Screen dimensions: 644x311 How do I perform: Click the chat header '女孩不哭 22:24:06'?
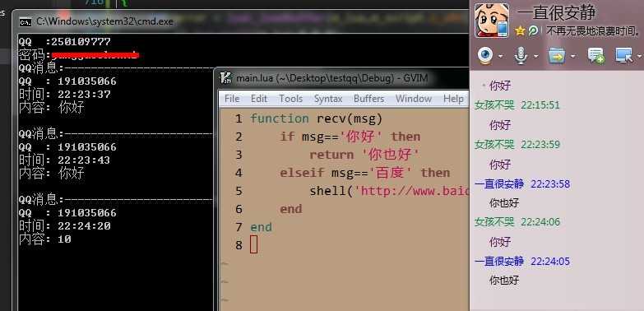(x=517, y=222)
